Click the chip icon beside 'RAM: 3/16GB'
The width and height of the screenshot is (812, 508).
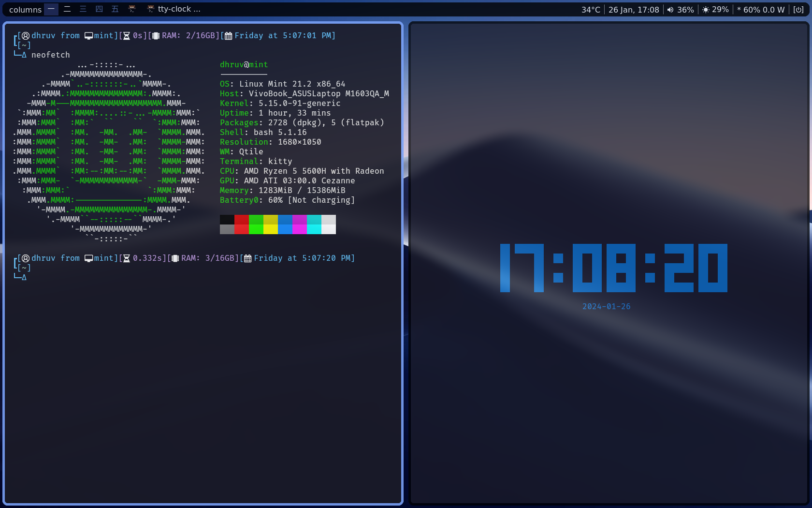click(175, 258)
